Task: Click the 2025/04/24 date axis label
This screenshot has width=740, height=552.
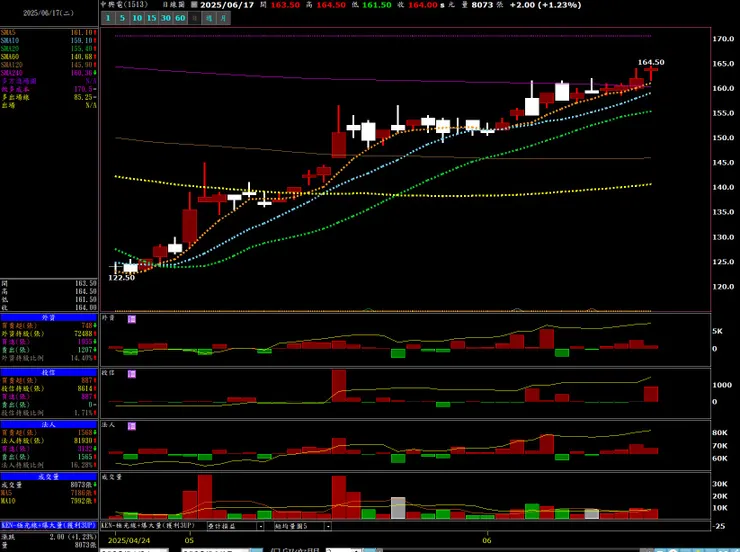Action: [129, 540]
